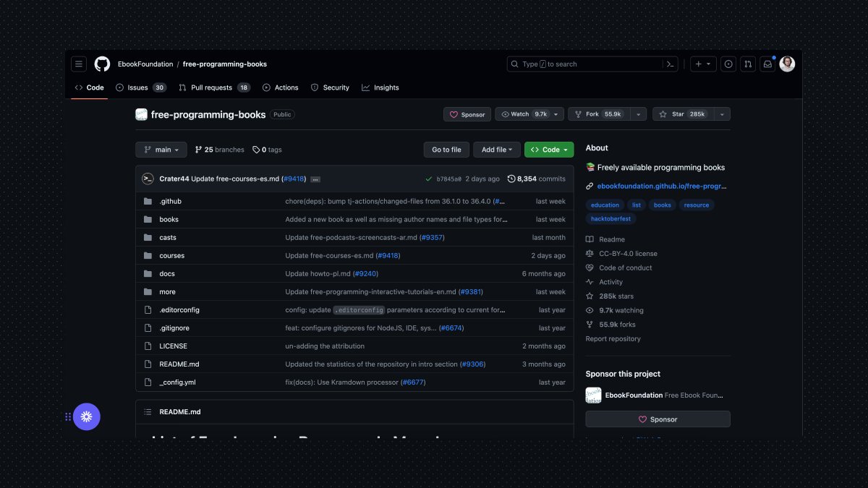This screenshot has width=868, height=488.
Task: Open the README.md file in list
Action: 179,364
